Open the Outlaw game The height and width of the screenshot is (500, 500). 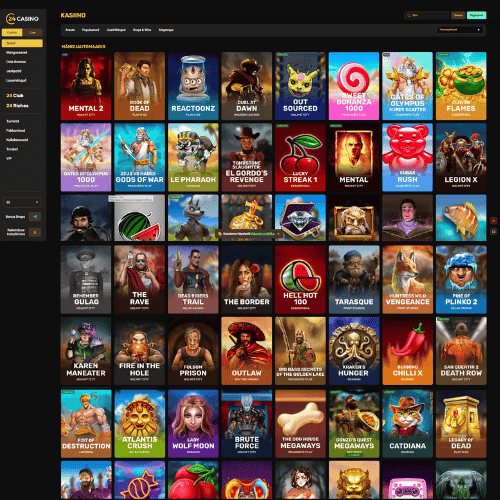pyautogui.click(x=247, y=351)
